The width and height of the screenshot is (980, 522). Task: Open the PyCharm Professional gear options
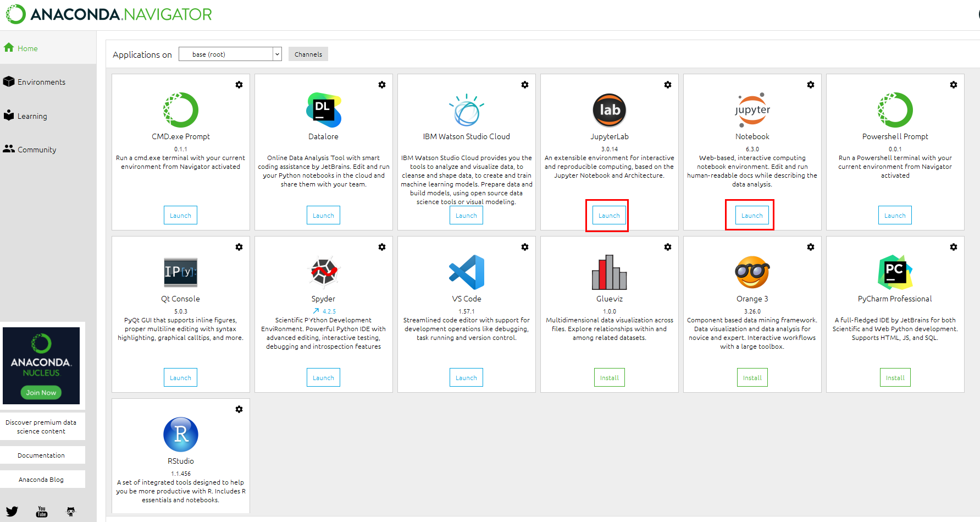(x=954, y=247)
